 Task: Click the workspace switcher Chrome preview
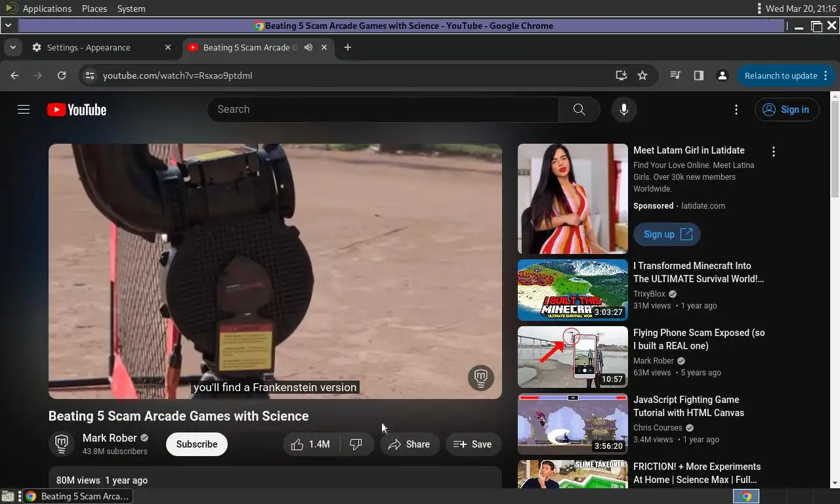pyautogui.click(x=746, y=496)
